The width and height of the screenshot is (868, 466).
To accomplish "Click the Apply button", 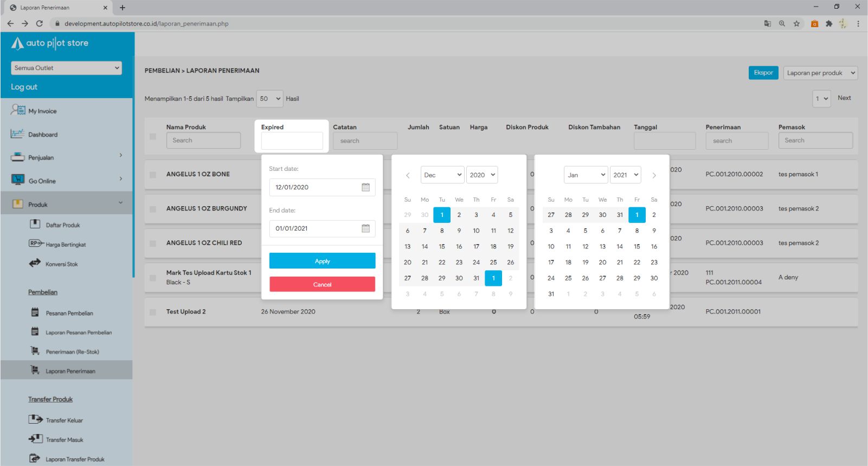I will tap(322, 261).
